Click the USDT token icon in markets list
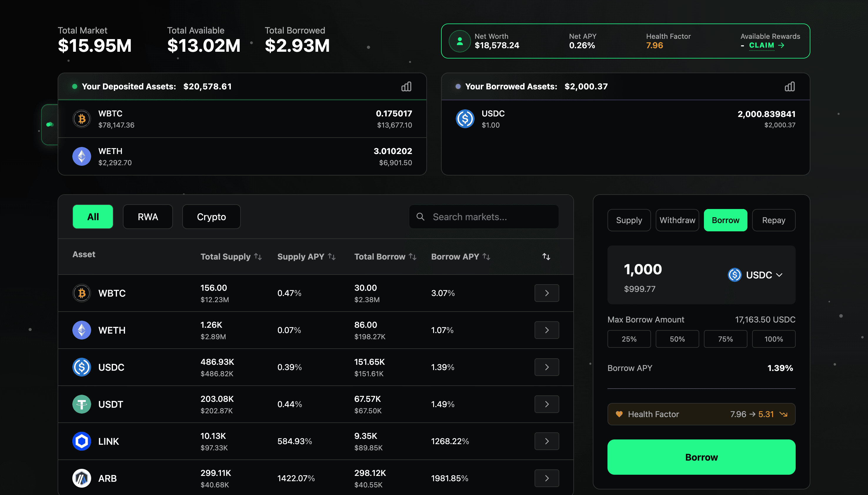Image resolution: width=868 pixels, height=495 pixels. coord(81,404)
